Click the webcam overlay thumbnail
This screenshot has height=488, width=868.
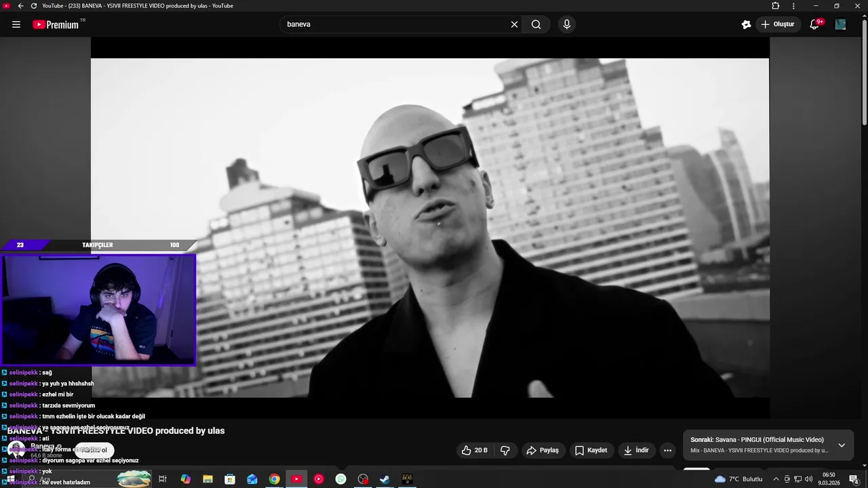[x=98, y=310]
